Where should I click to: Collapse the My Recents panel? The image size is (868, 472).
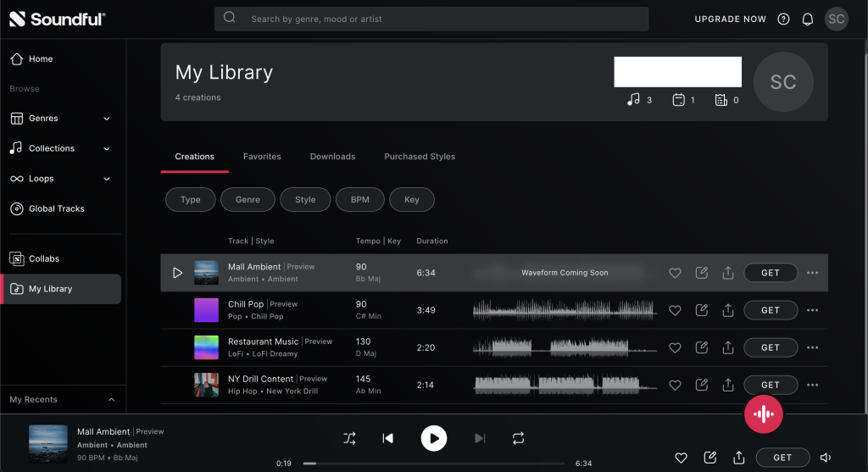pyautogui.click(x=111, y=399)
